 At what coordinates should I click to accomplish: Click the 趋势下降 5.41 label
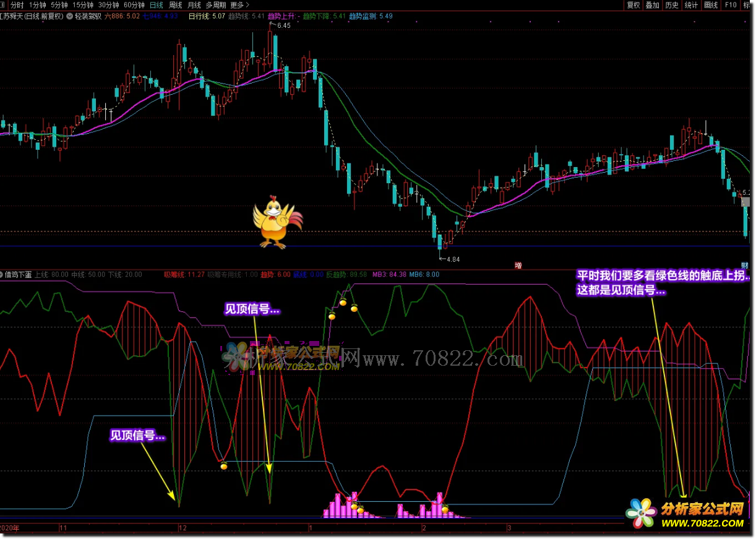(324, 16)
